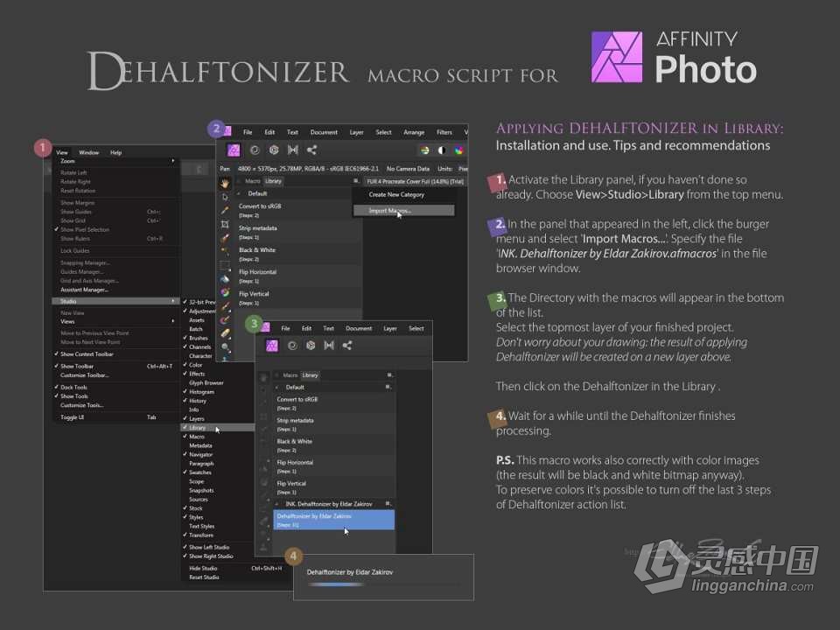Screen dimensions: 840x630
Task: Apply Auto Levels from upper toolbar
Action: pyautogui.click(x=424, y=150)
